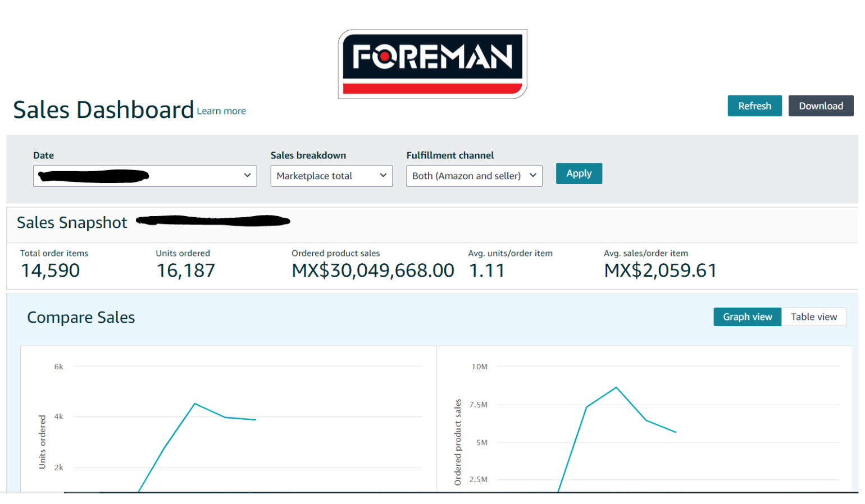Viewport: 865px width, 504px height.
Task: Click the Foreman logo
Action: [432, 63]
